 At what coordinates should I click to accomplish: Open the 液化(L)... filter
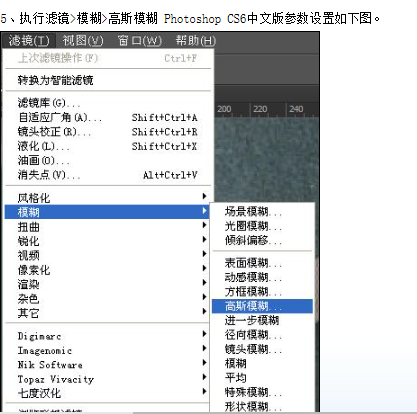click(x=108, y=146)
